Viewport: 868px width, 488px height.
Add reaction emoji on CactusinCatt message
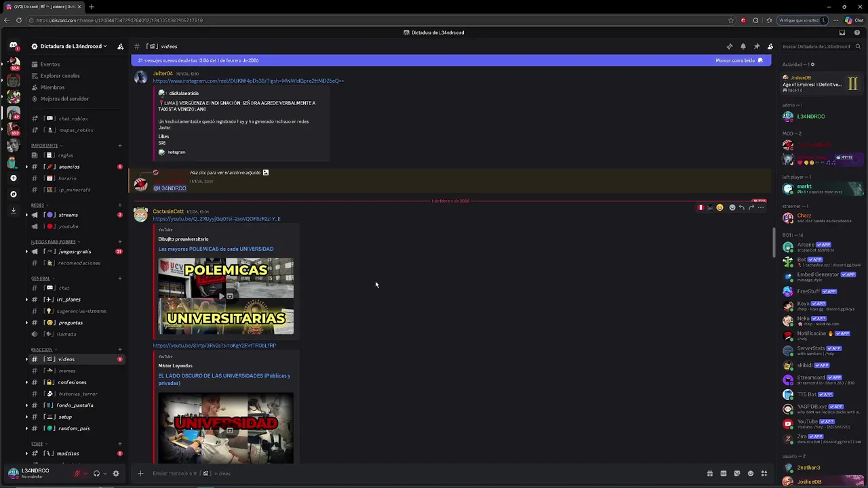click(732, 207)
